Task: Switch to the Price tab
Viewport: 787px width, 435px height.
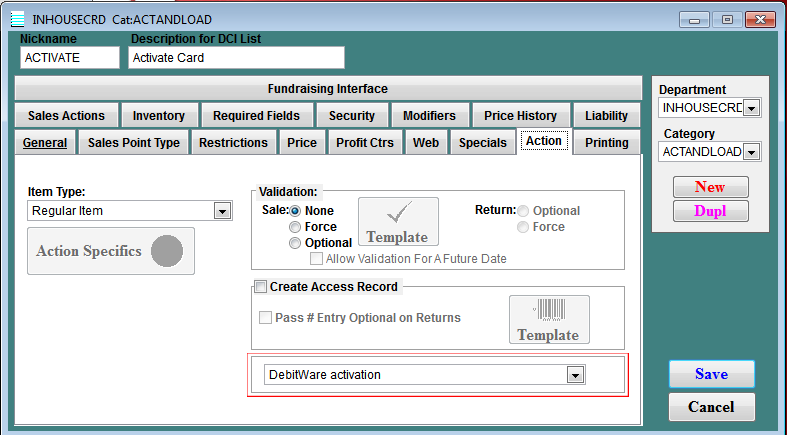Action: tap(302, 142)
